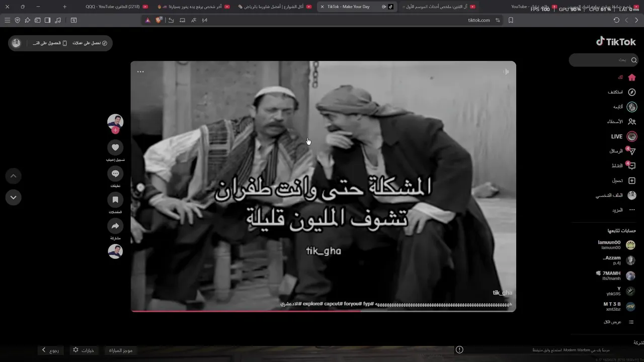644x362 pixels.
Task: Open Leo AI sparkle icon in toolbar
Action: pos(27,20)
